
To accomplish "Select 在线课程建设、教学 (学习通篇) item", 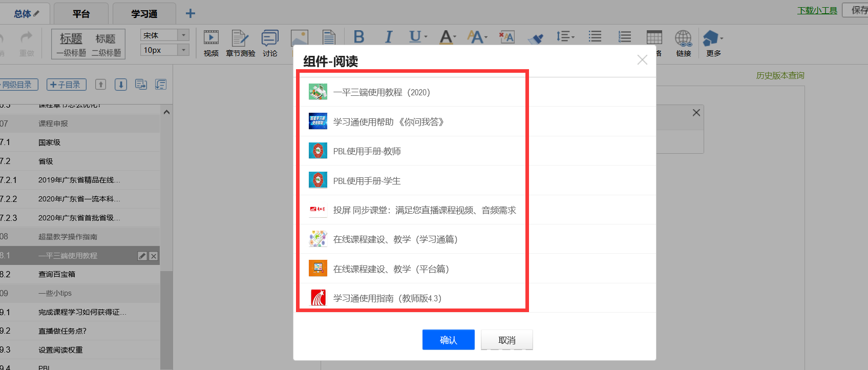I will pos(475,239).
